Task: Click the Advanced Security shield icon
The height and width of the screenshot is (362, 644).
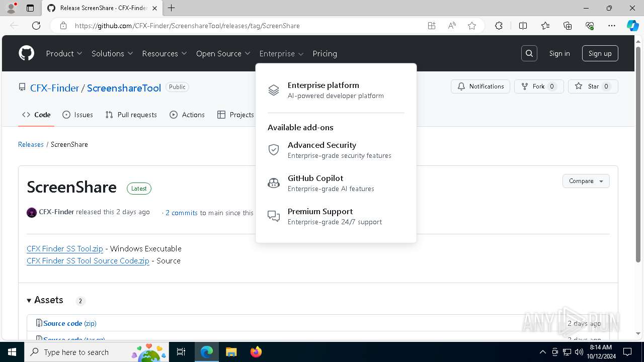Action: (x=274, y=150)
